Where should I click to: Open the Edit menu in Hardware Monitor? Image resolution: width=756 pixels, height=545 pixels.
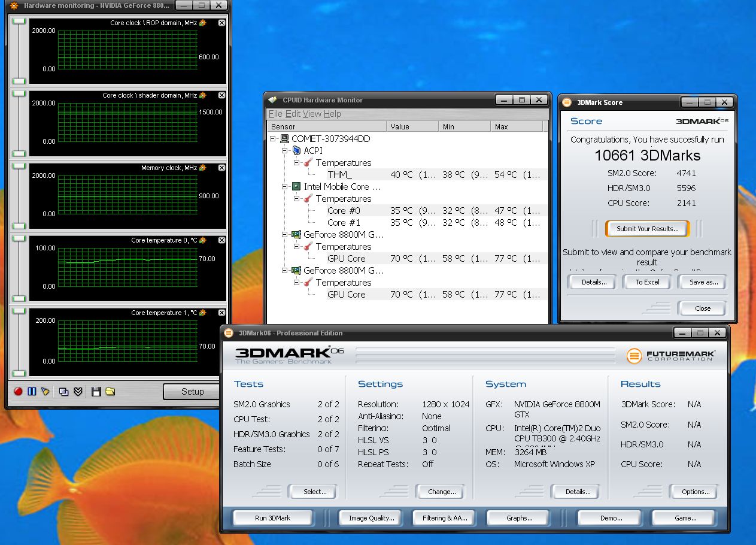(293, 114)
